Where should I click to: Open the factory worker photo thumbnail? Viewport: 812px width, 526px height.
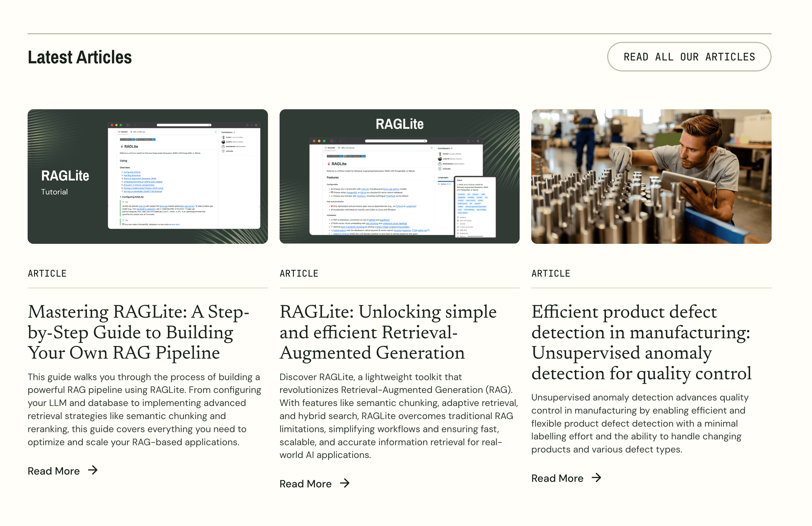coord(651,176)
